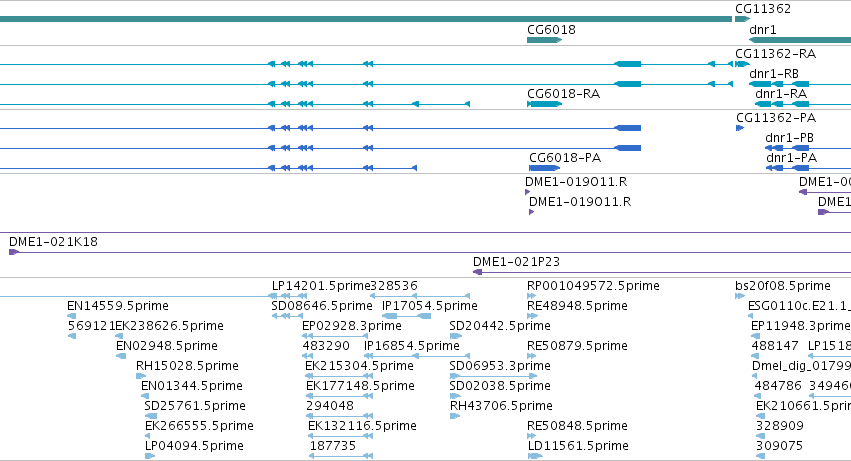Screen dimensions: 851x461
Task: Click the EN01344.5prime EST label
Action: 192,386
